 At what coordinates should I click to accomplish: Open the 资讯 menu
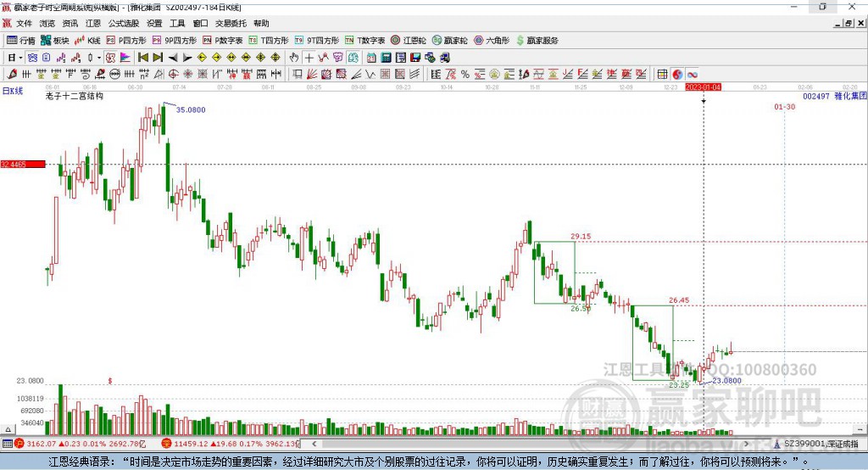[70, 23]
